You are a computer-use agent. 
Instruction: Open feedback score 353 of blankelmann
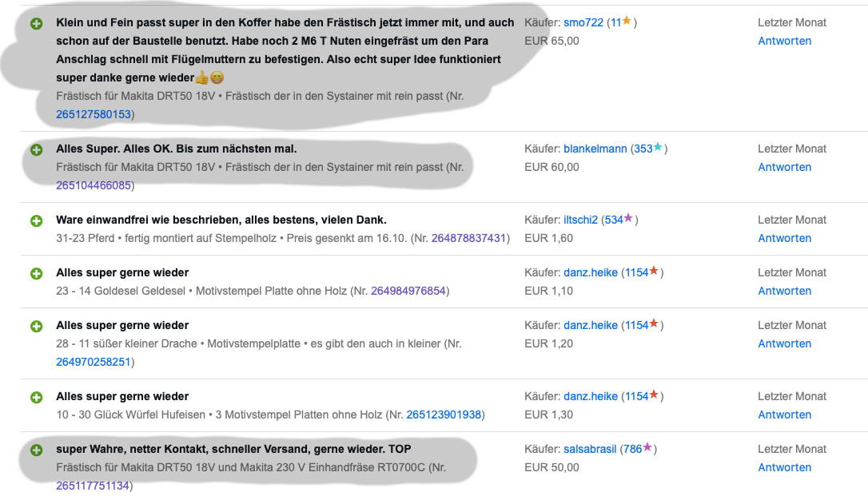tap(643, 149)
